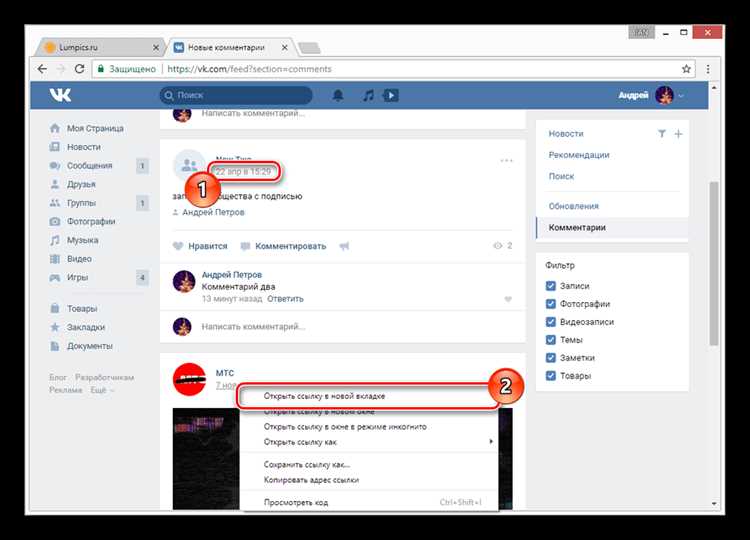Click the Поиск search field

(236, 95)
